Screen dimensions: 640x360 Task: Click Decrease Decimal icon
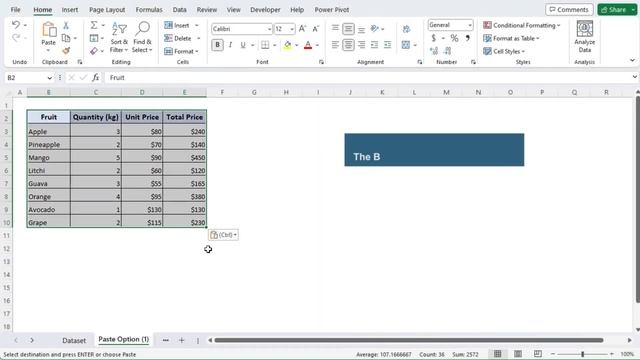(x=447, y=51)
